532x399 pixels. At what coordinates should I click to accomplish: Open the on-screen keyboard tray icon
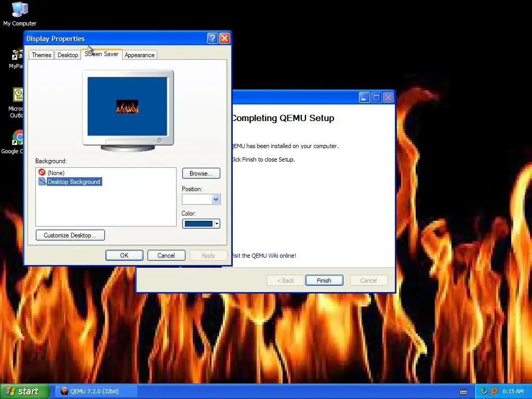pos(463,392)
